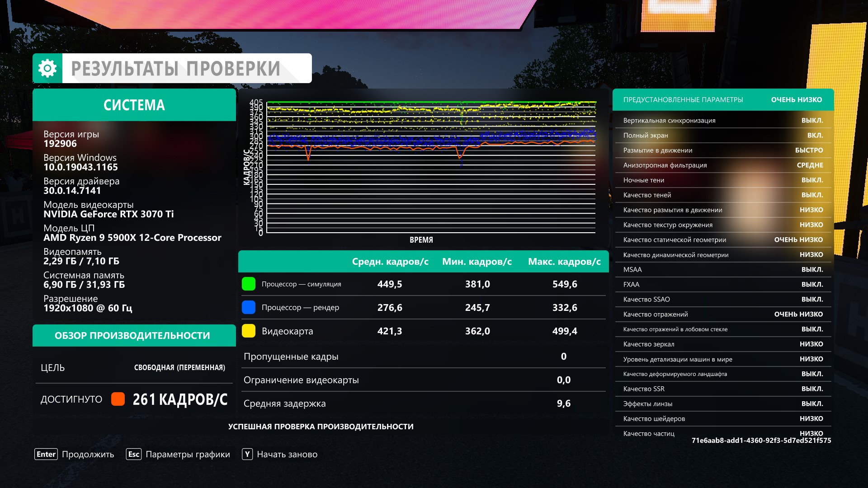868x488 pixels.
Task: Toggle the Полный экран setting
Action: coord(722,135)
